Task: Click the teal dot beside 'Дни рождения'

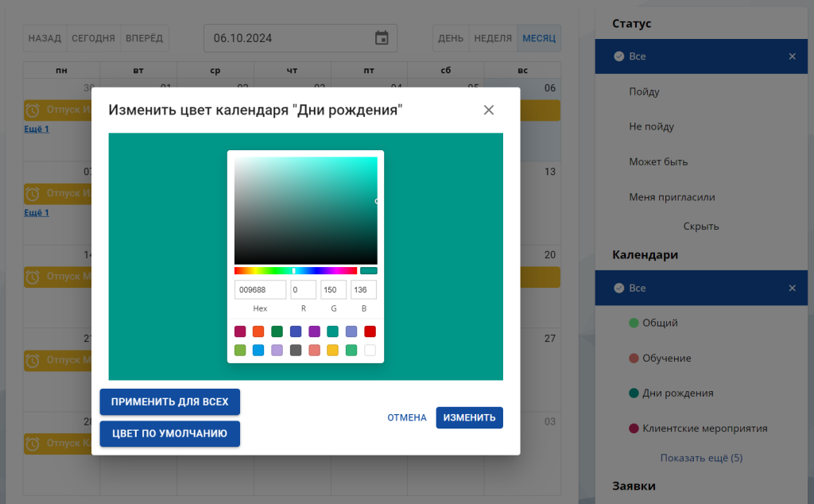Action: [634, 393]
